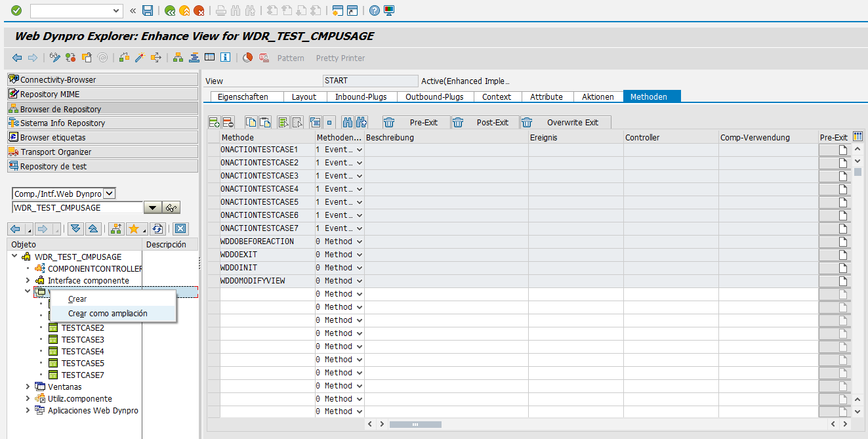Click the Insert row icon above methods table

tap(214, 122)
